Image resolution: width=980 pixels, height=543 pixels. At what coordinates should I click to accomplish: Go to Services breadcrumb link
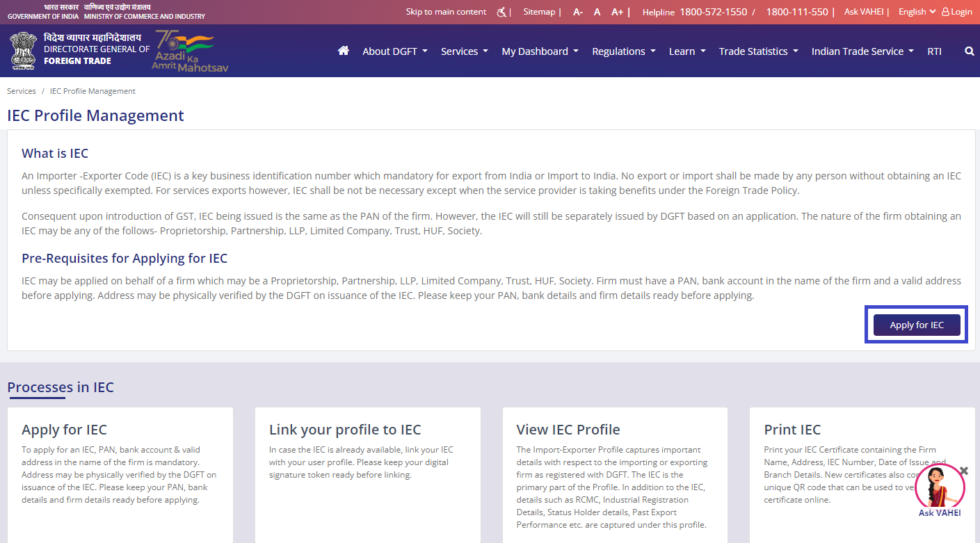click(22, 91)
